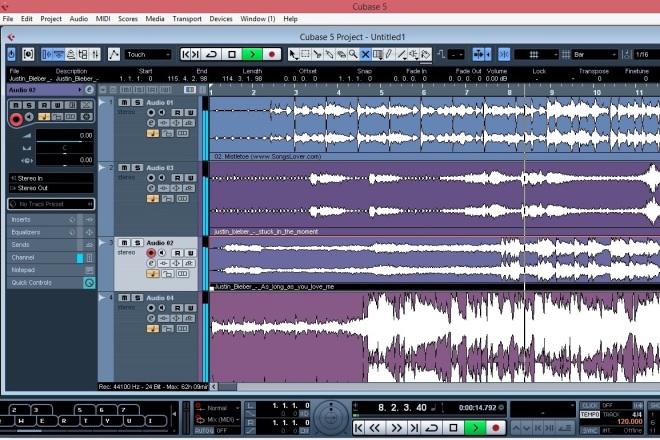Go to previous marker in top toolbar

click(186, 54)
